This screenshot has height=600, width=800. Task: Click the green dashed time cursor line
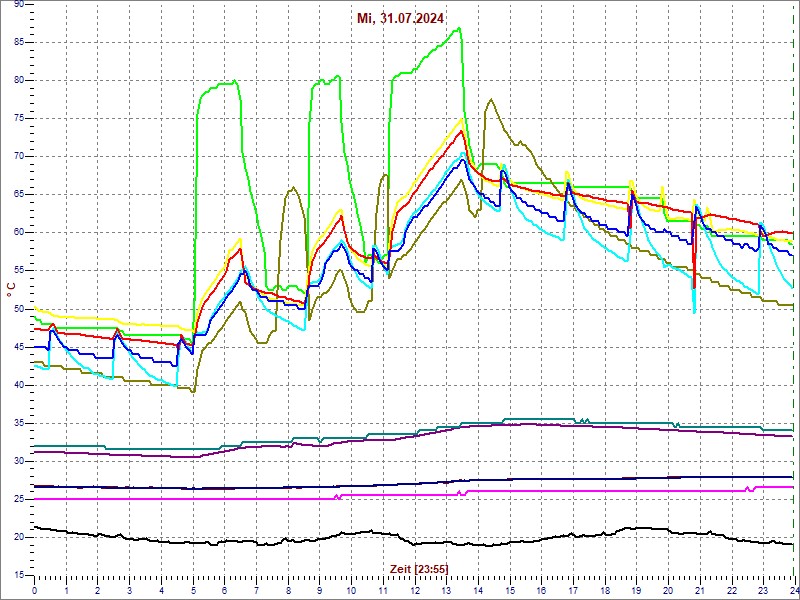tap(795, 289)
